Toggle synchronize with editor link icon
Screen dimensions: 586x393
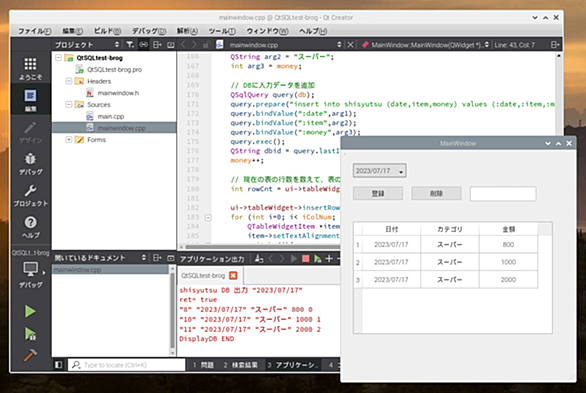coord(144,44)
